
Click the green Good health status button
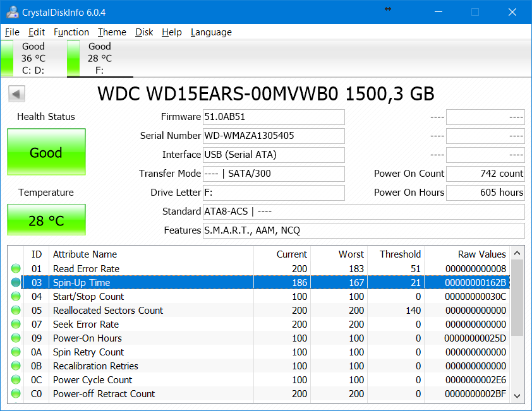(47, 152)
